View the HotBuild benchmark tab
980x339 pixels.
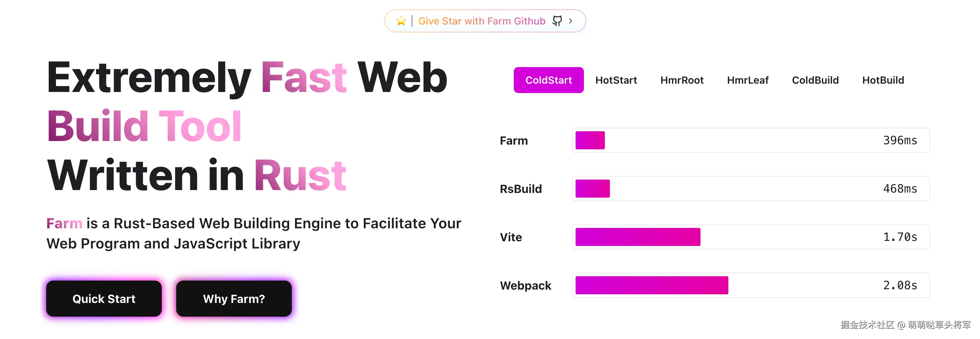point(883,80)
